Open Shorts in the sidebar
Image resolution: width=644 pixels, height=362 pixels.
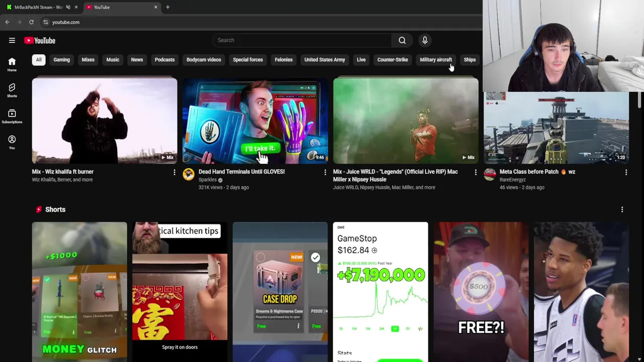[12, 90]
